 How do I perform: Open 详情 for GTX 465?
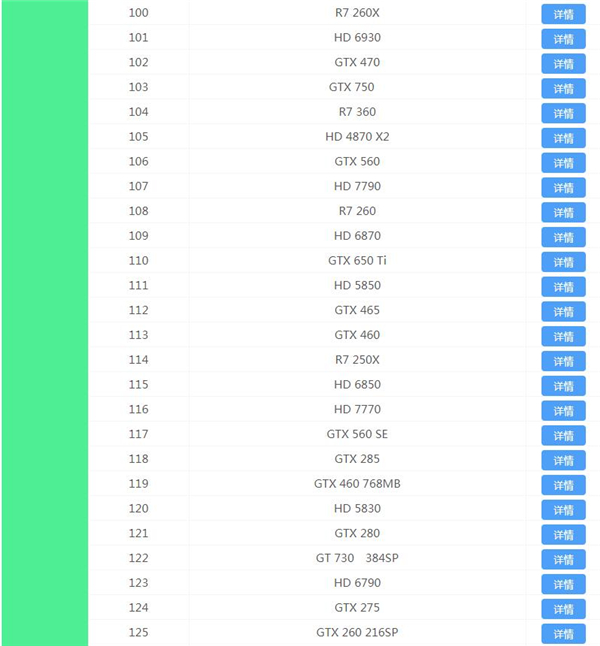[x=563, y=311]
